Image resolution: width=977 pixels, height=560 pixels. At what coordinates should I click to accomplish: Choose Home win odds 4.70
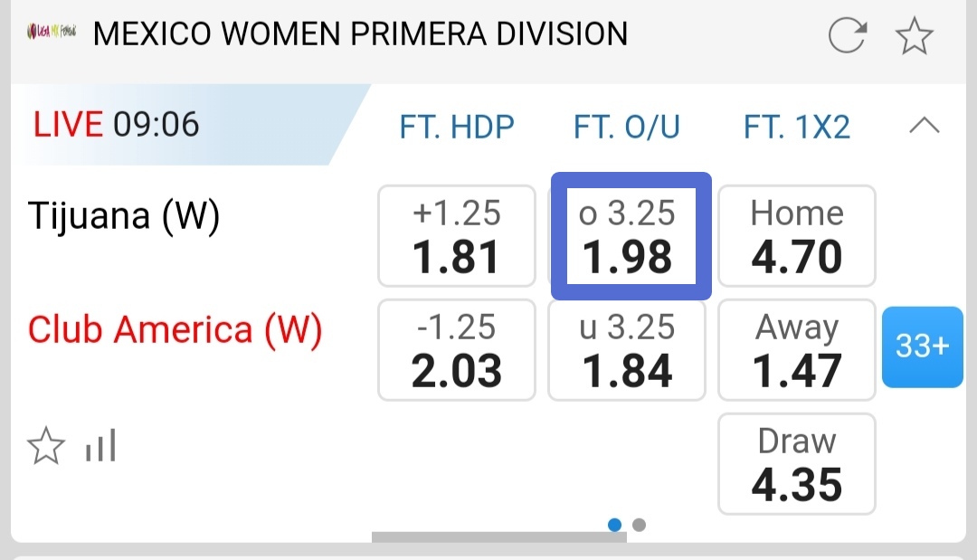click(x=797, y=236)
